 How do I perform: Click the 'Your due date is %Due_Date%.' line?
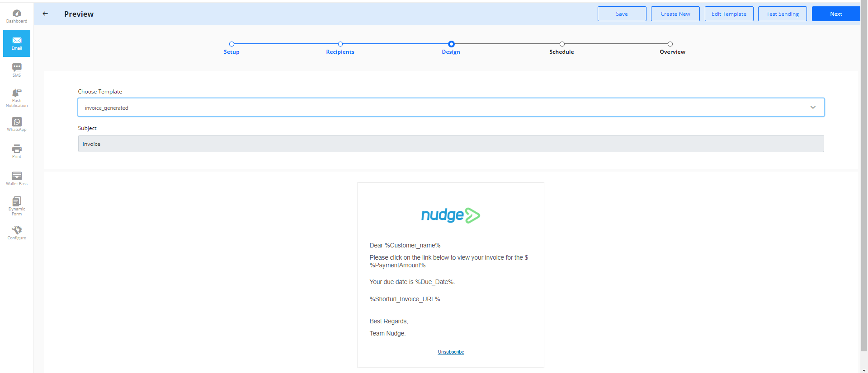[x=412, y=282]
